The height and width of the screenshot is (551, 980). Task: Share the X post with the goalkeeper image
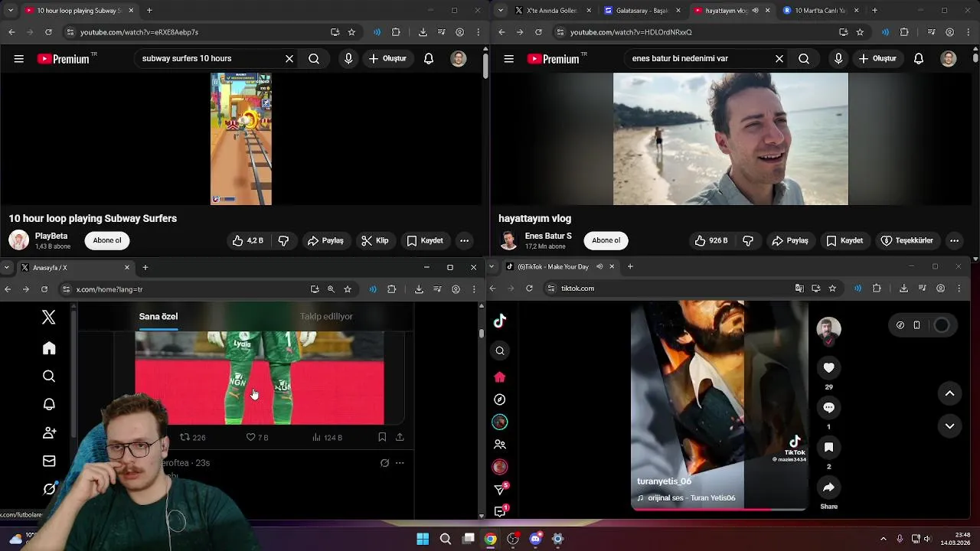pos(400,437)
